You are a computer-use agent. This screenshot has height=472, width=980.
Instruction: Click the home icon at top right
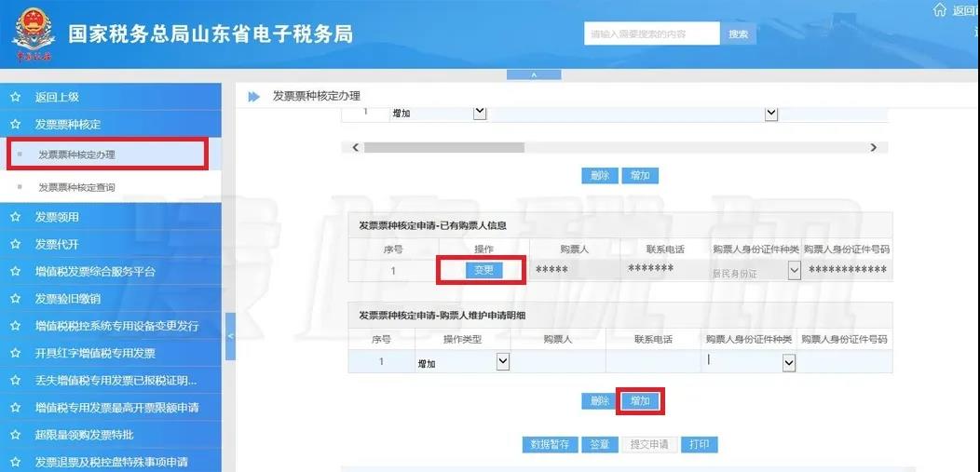tap(939, 10)
